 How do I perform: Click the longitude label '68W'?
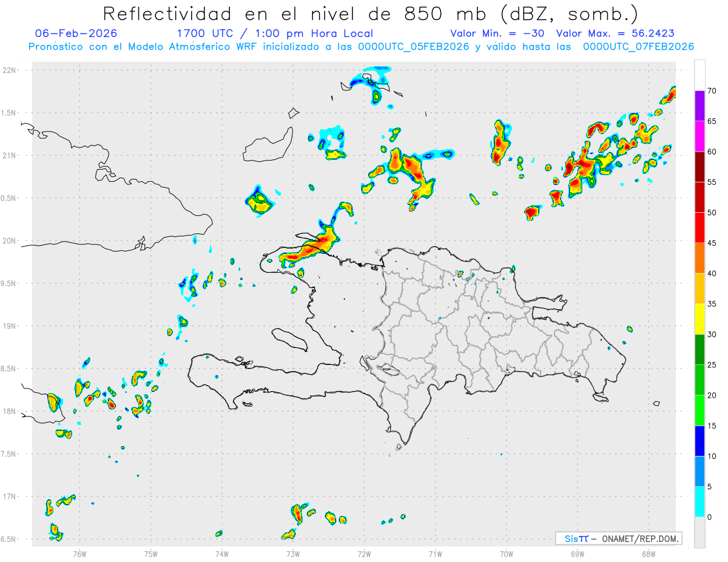point(649,554)
